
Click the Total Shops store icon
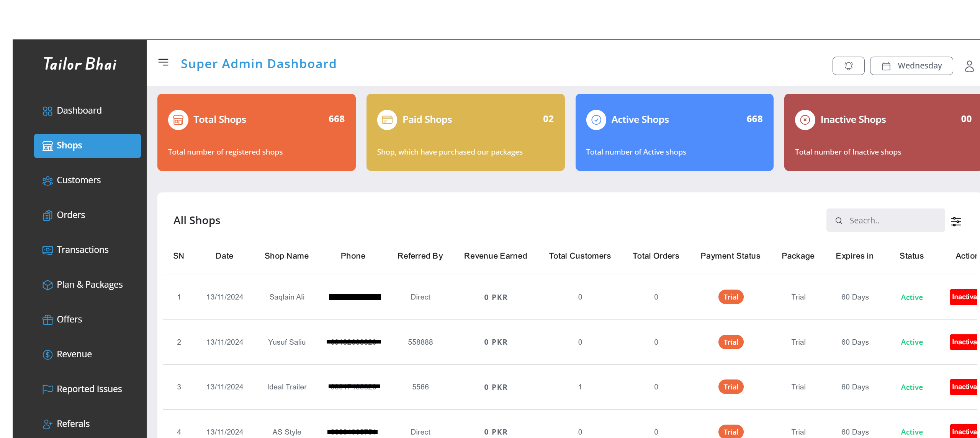[178, 120]
